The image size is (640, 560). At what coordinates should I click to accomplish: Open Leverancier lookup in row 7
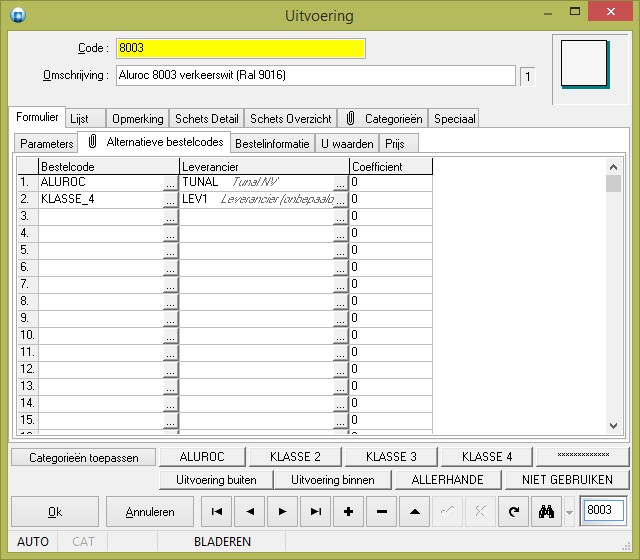coord(340,284)
